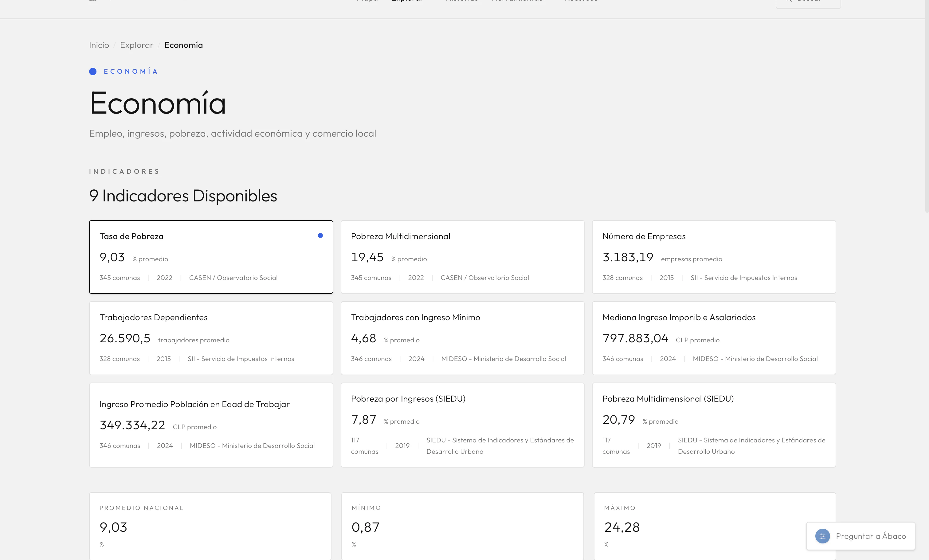
Task: Open Pobreza por Ingresos (SIEDU) card
Action: click(x=462, y=425)
